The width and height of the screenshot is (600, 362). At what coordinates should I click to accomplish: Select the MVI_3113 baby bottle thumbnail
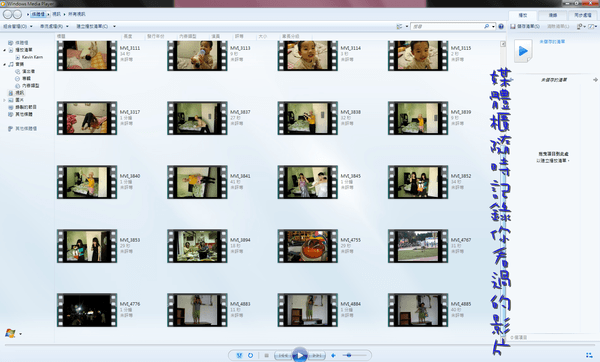tap(197, 56)
